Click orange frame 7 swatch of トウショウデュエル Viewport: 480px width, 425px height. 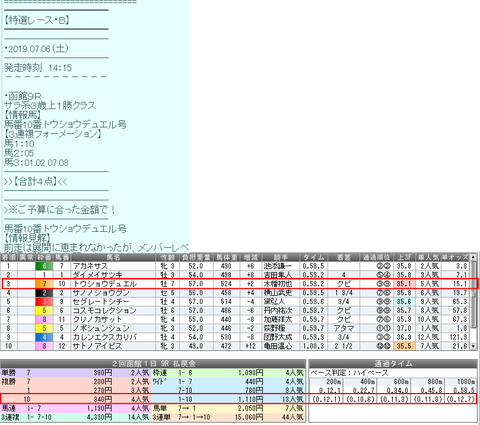click(44, 284)
